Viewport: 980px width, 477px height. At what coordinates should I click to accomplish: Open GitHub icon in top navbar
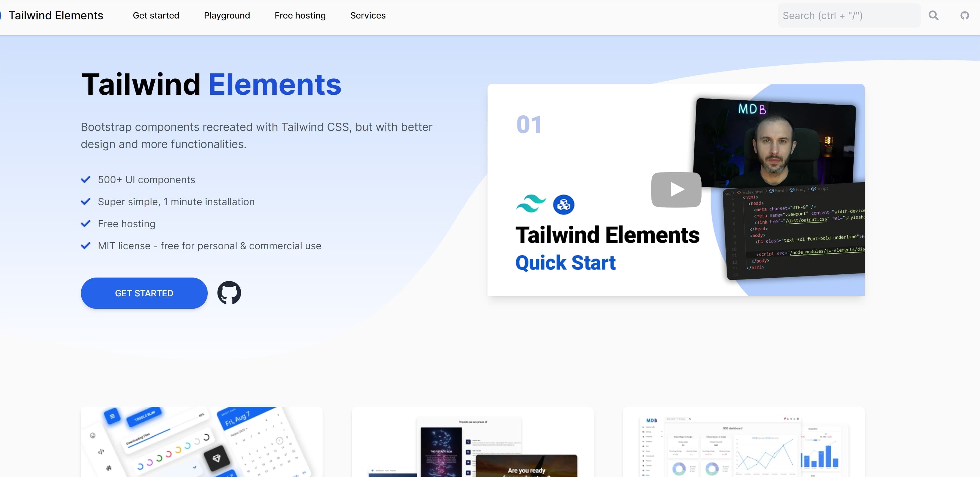click(964, 16)
